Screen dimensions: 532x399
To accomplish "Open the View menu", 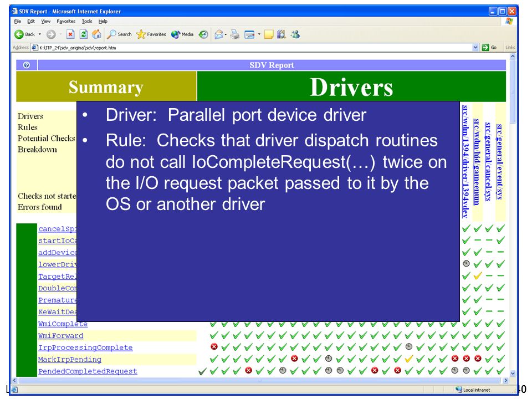I will click(46, 21).
